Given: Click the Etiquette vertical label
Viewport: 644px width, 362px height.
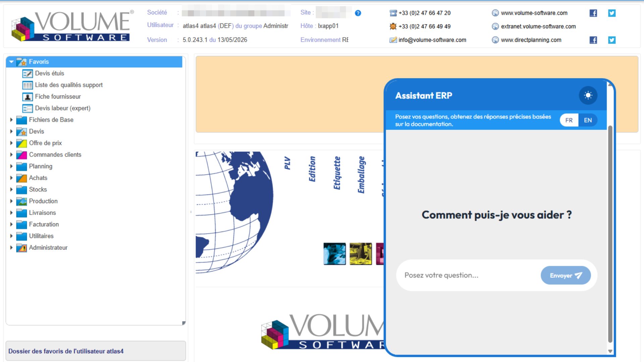Looking at the screenshot, I should pyautogui.click(x=337, y=173).
